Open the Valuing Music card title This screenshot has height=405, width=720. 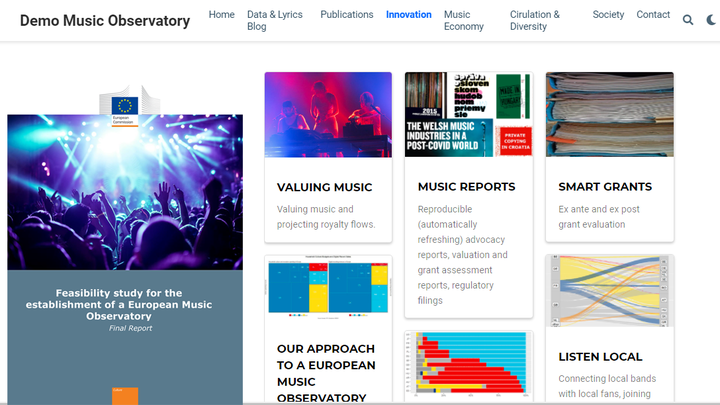pos(324,187)
